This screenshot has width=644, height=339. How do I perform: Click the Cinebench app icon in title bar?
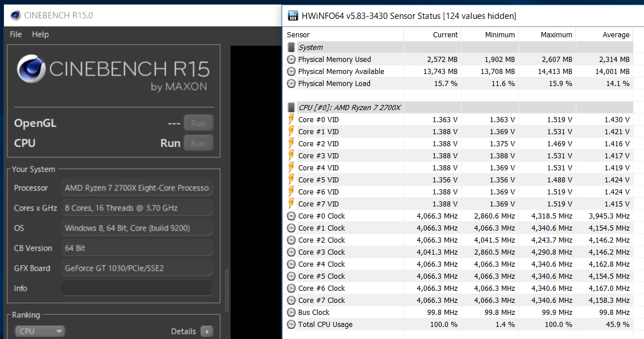(x=15, y=15)
